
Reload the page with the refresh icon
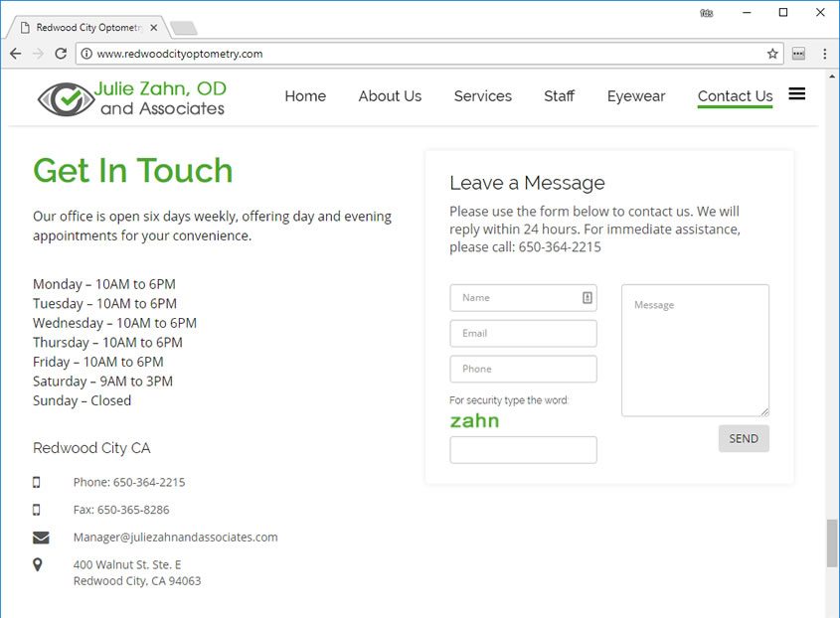click(61, 54)
